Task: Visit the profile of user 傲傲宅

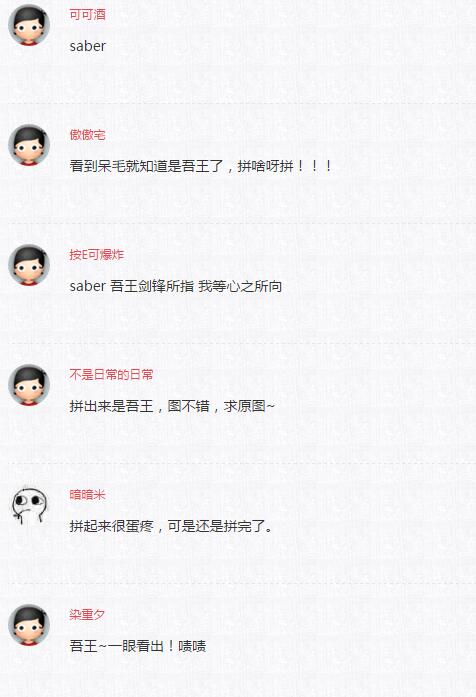Action: (88, 135)
